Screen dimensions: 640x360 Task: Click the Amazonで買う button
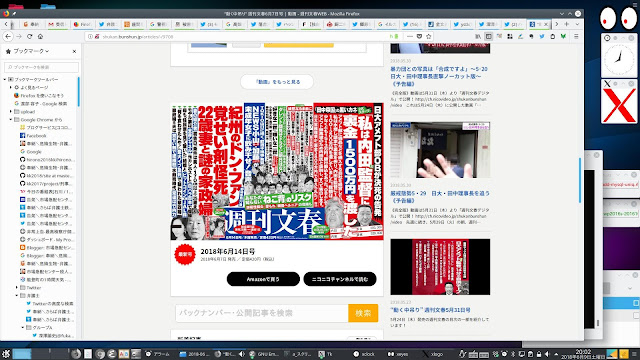pos(263,279)
